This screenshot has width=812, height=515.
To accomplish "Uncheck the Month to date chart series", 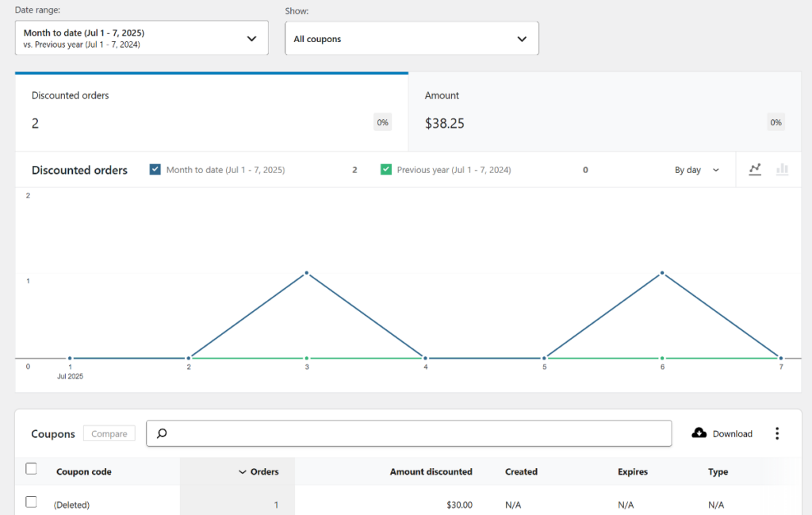I will click(155, 169).
